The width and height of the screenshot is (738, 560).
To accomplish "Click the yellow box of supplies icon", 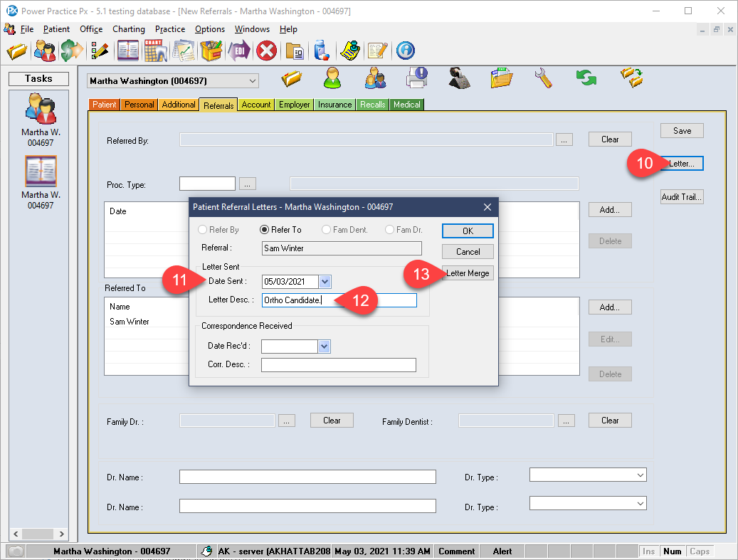I will [211, 51].
